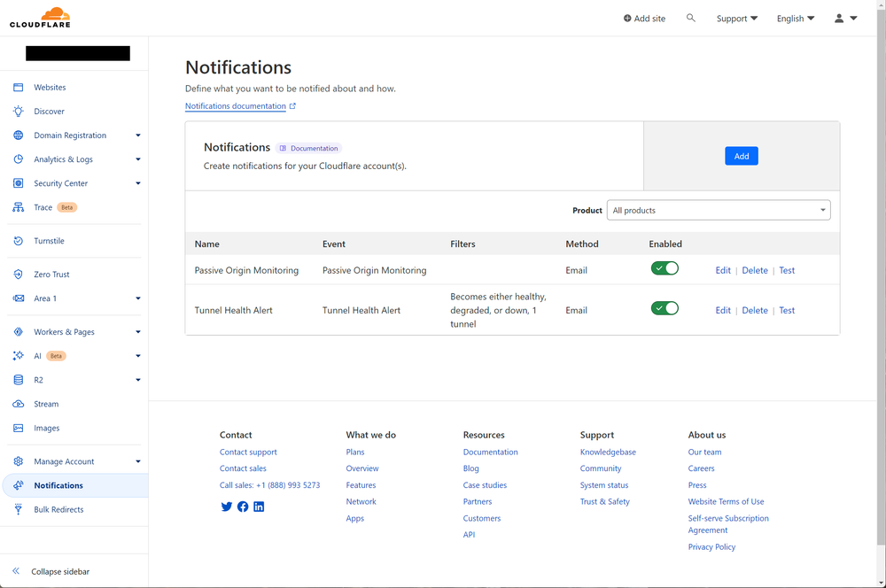Click the Collapse sidebar double-chevron icon
The image size is (886, 588).
click(16, 571)
